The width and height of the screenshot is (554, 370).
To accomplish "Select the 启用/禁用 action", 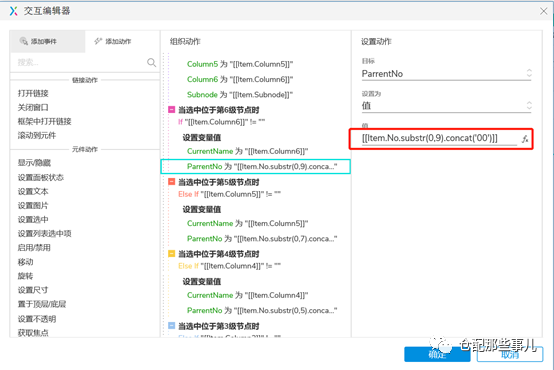I will coord(34,248).
